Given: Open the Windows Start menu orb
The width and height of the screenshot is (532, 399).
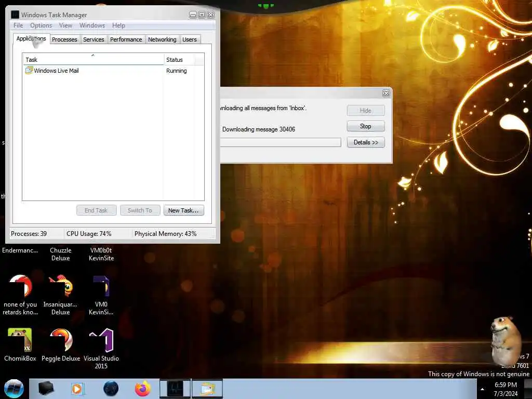Looking at the screenshot, I should (x=14, y=389).
